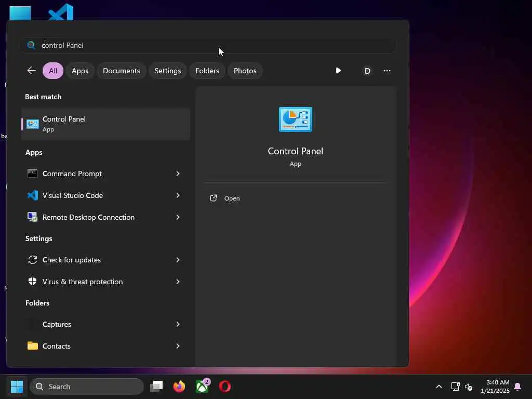The height and width of the screenshot is (399, 532).
Task: Expand Remote Desktop Connection chevron
Action: click(x=178, y=217)
